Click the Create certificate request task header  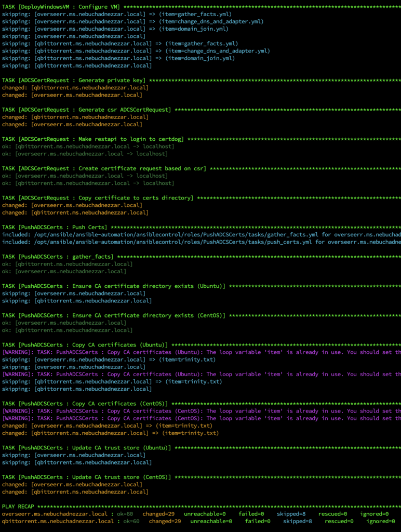click(x=104, y=168)
